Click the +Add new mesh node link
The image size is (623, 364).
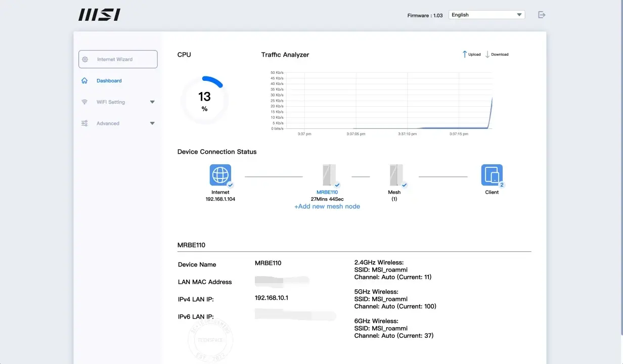click(327, 206)
